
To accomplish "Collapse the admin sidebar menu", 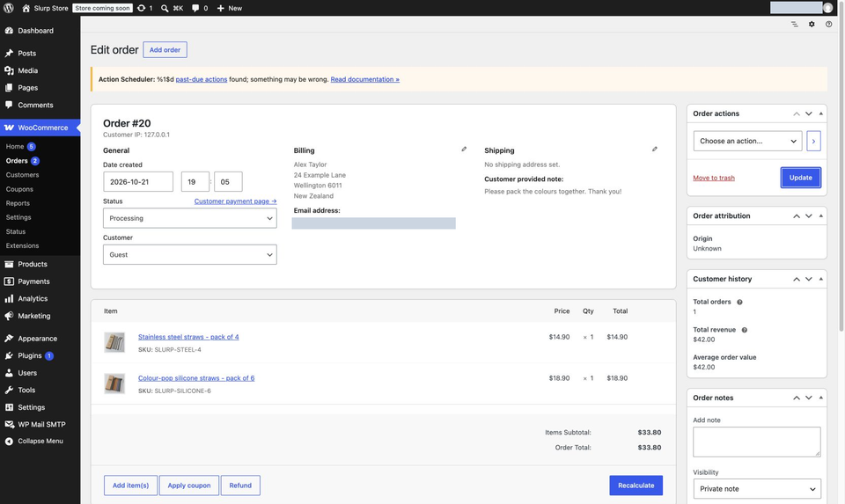I will 40,441.
